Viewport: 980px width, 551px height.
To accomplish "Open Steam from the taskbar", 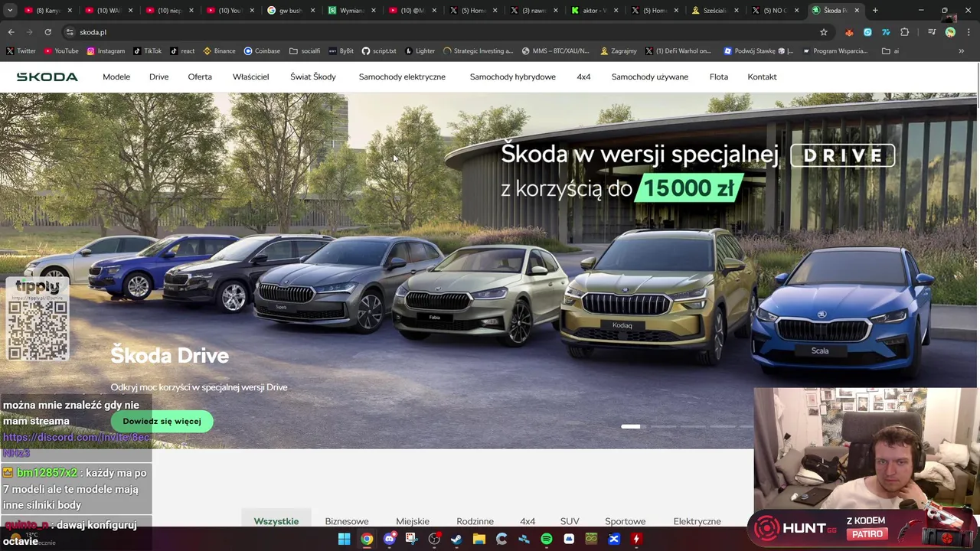I will (456, 539).
